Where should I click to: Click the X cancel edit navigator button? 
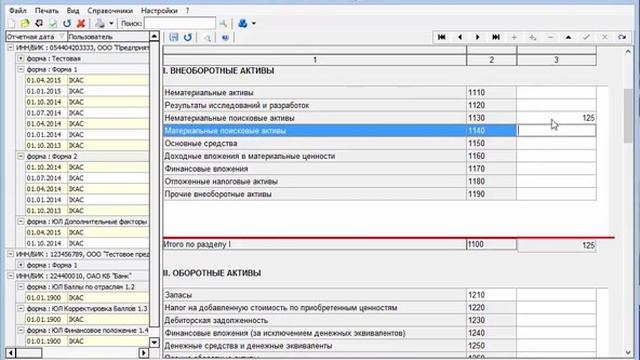point(604,37)
